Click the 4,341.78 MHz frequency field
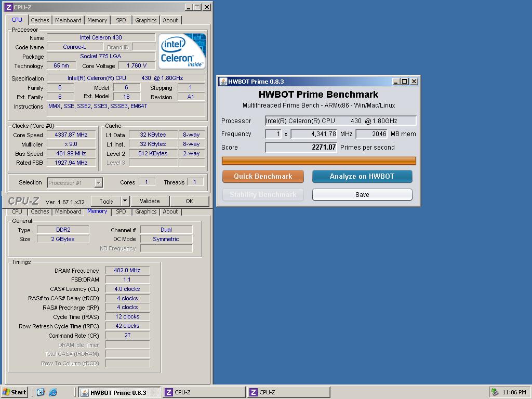This screenshot has width=532, height=399. (x=314, y=134)
